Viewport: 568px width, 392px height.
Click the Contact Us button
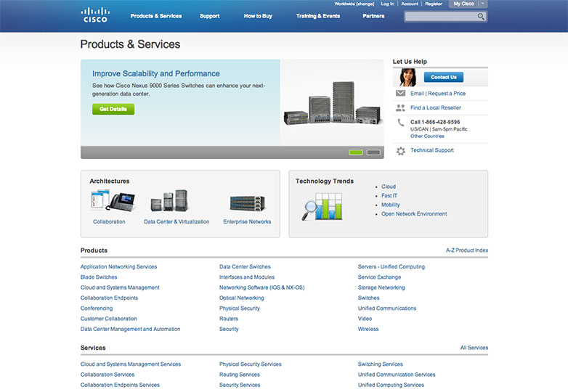[444, 77]
